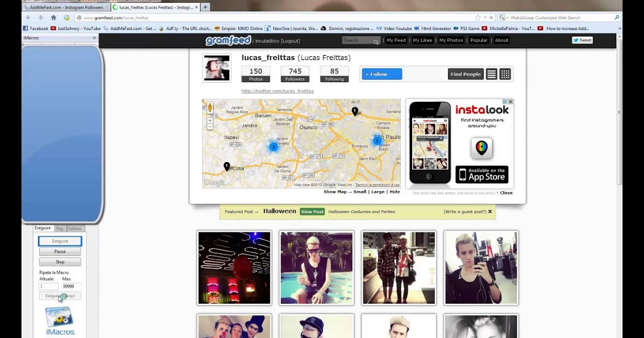Click the App Store badge in ad
Screen dimensions: 644x338
(481, 174)
